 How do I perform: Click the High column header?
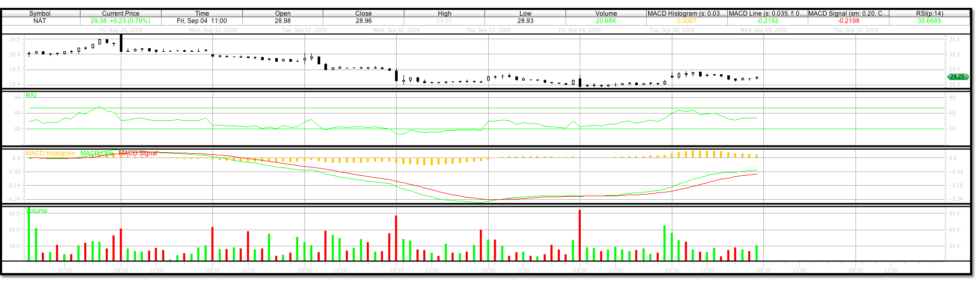coord(444,14)
